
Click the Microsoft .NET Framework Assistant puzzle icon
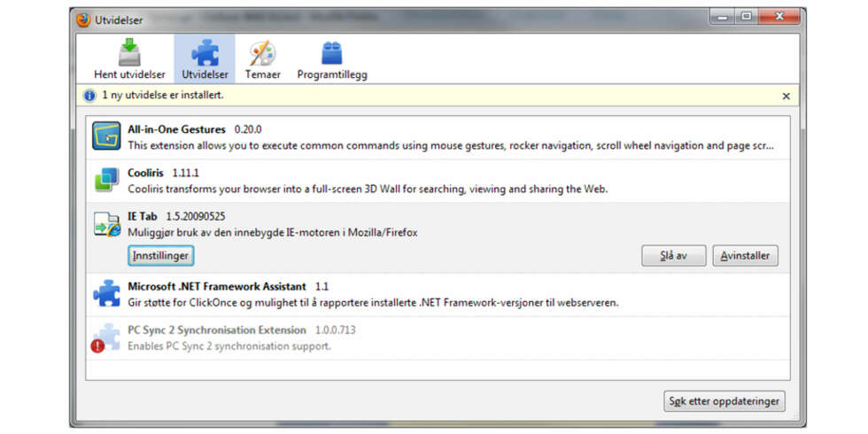[x=106, y=293]
